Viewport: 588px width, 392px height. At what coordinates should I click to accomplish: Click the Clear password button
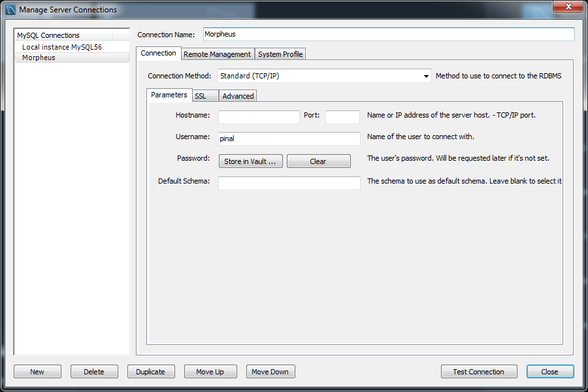coord(318,161)
